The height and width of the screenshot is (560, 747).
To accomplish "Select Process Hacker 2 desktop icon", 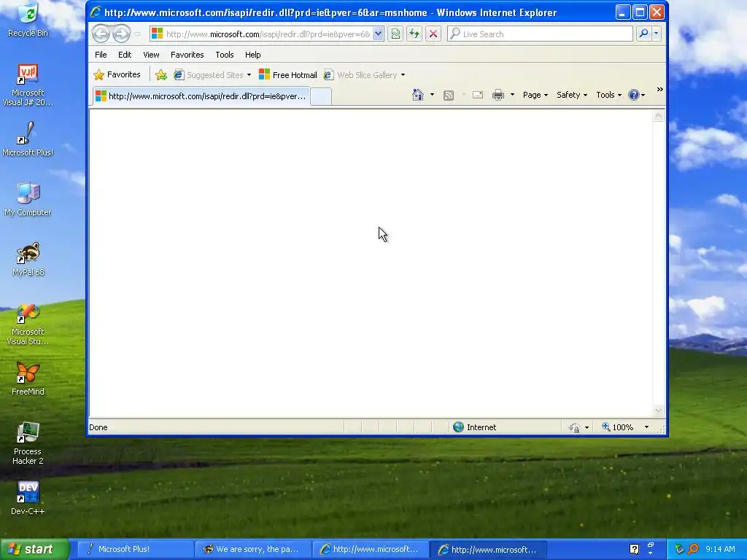I will coord(28,443).
